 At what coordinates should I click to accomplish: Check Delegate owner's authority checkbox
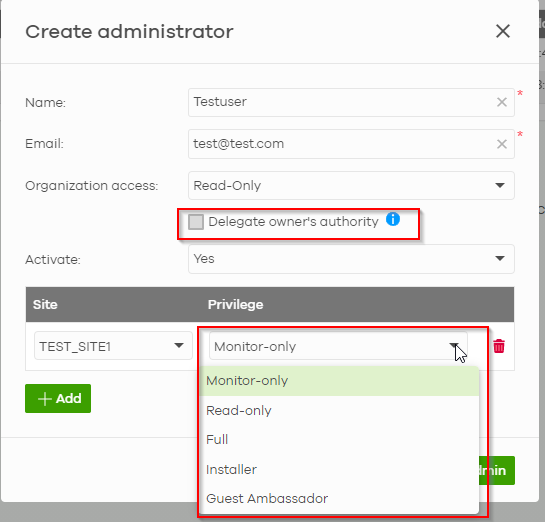(x=196, y=222)
